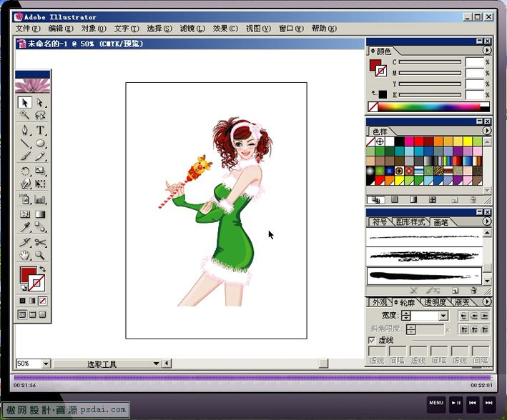Set paint mode to None in toolbox

coord(42,301)
